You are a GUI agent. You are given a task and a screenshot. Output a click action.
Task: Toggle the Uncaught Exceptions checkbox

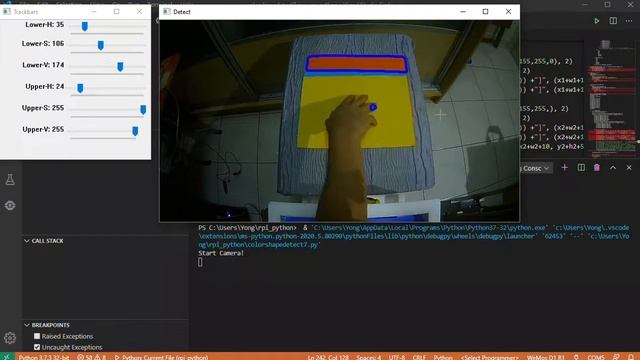tap(37, 347)
